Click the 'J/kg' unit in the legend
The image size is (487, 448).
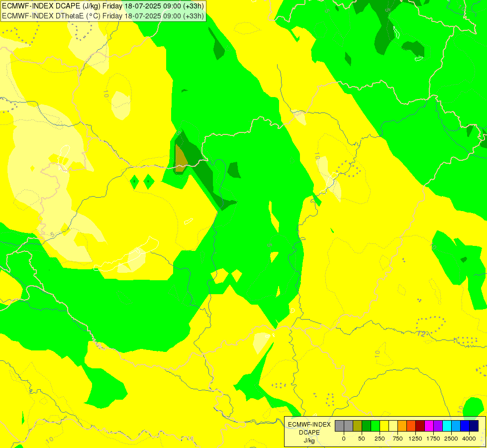309,441
